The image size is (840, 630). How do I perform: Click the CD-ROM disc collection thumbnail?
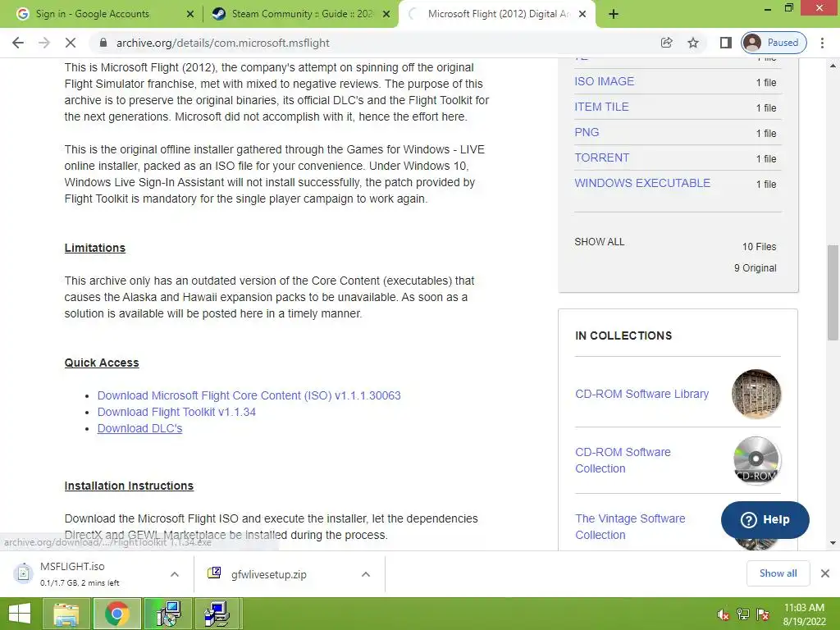coord(756,460)
